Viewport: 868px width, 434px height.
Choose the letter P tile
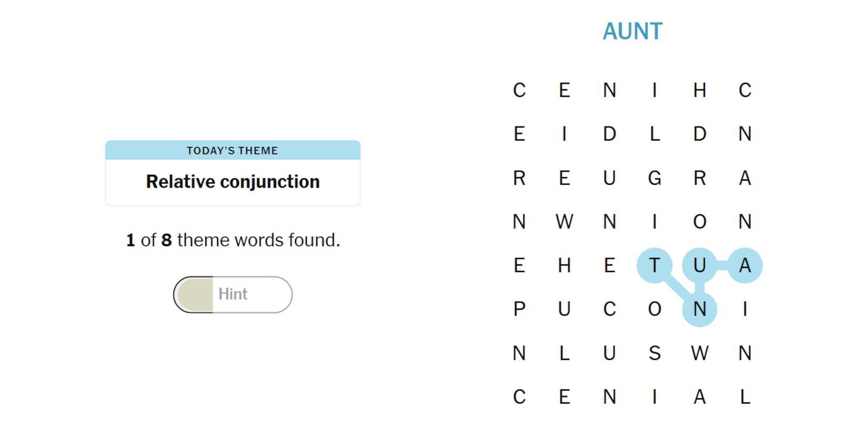[x=519, y=309]
